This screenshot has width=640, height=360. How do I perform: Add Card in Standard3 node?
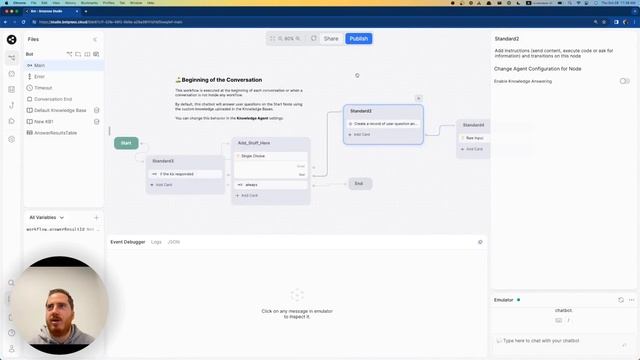(x=162, y=185)
